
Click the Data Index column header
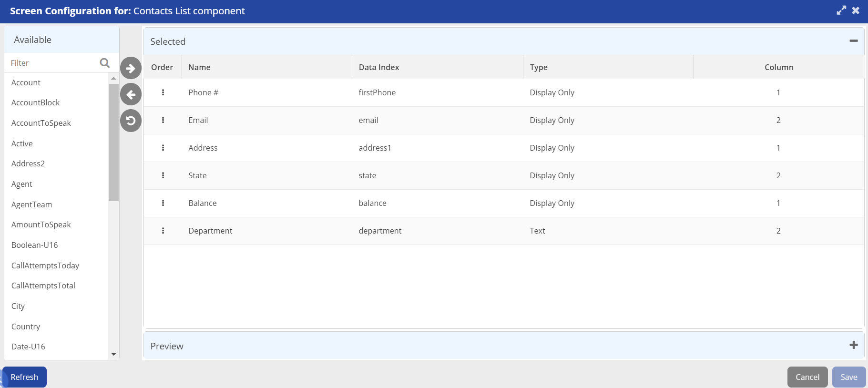(438, 67)
